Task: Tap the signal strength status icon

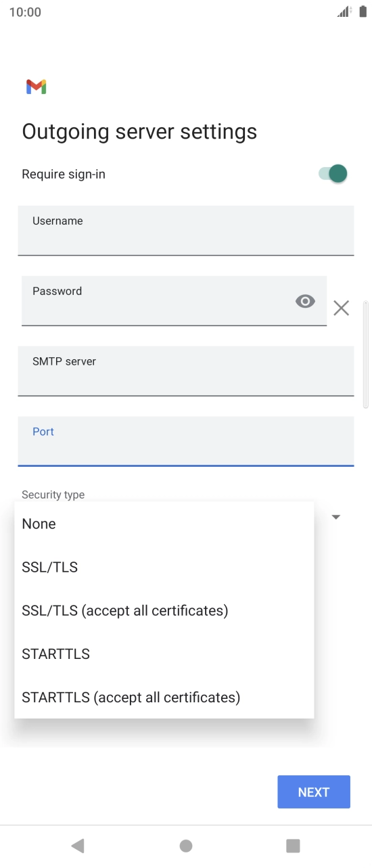Action: 345,12
